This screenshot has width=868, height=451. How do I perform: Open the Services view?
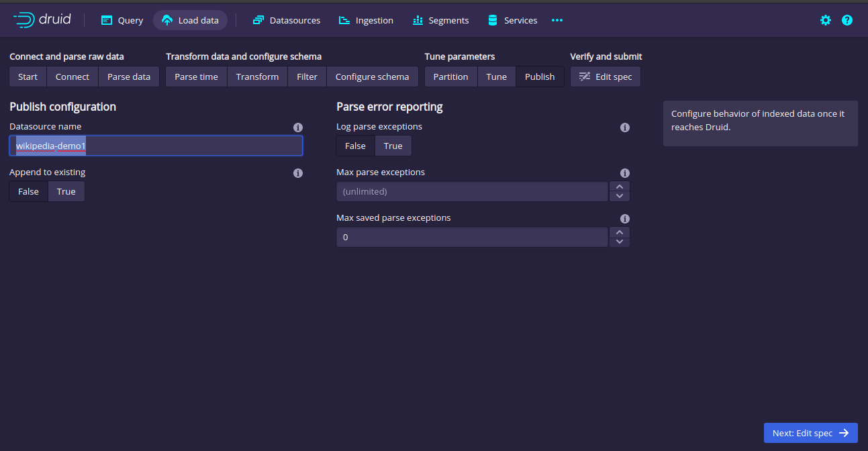tap(513, 20)
